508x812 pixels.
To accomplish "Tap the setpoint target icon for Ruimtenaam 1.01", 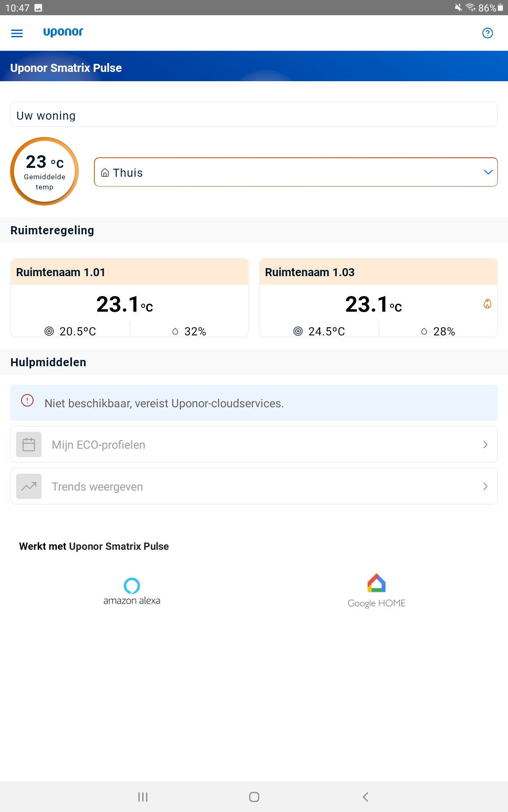I will coord(49,331).
